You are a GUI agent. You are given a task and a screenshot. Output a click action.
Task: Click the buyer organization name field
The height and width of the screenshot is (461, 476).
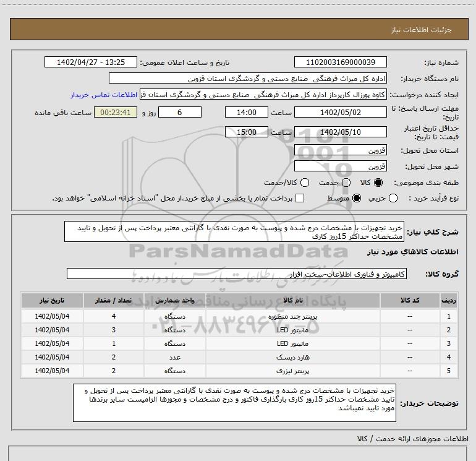click(x=248, y=79)
